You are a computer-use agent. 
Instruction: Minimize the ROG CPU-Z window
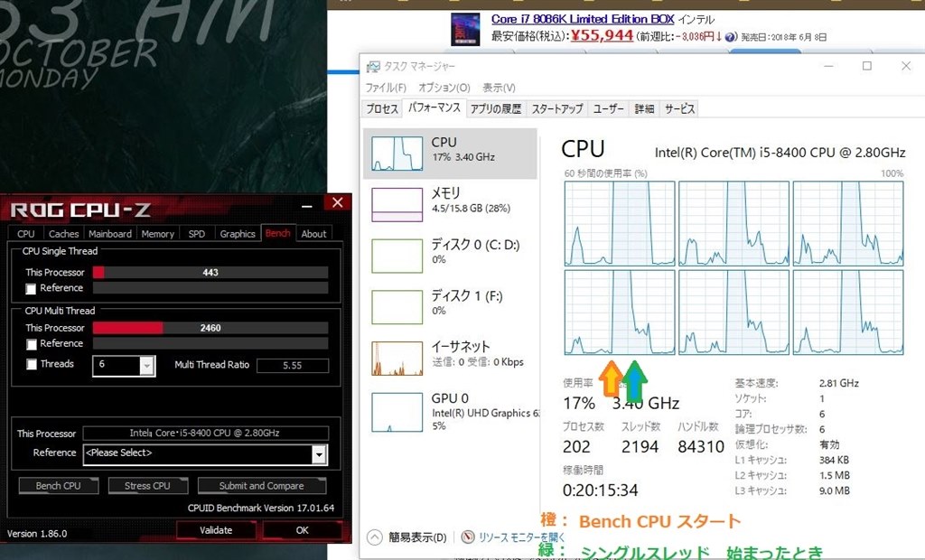click(307, 206)
